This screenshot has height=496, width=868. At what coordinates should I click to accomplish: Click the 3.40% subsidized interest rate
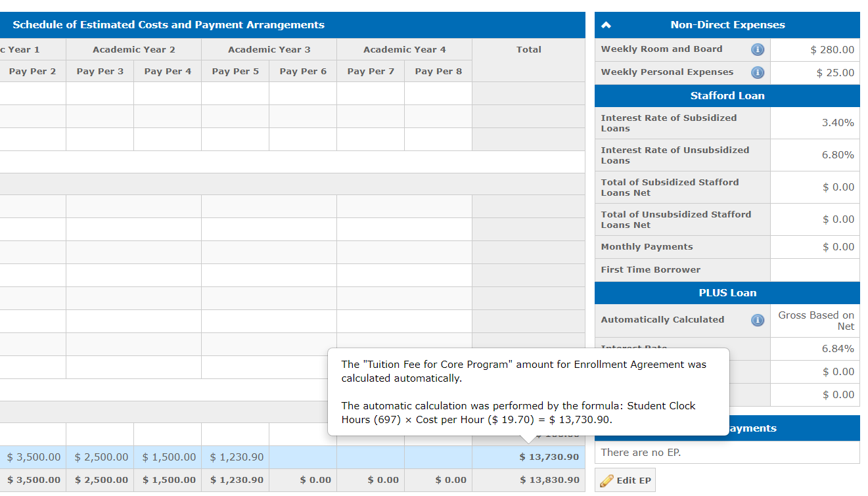(838, 123)
